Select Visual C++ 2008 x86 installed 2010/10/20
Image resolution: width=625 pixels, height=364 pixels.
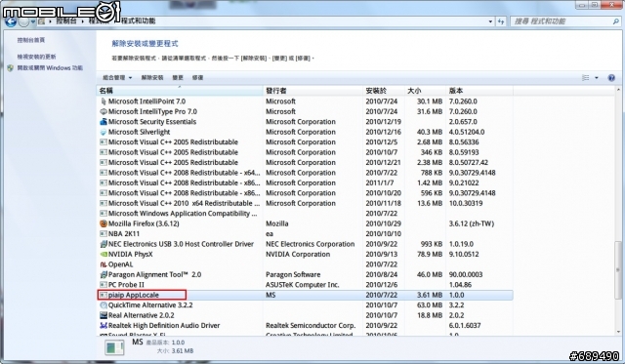305,193
